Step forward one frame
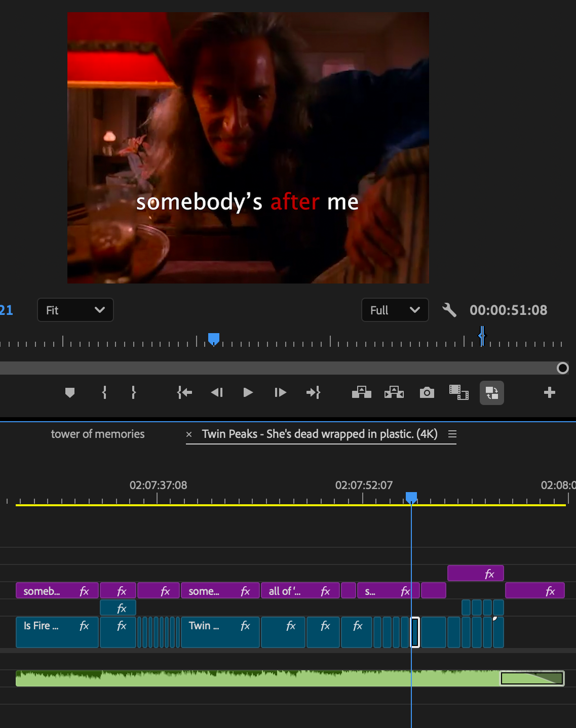576x728 pixels. [x=280, y=392]
